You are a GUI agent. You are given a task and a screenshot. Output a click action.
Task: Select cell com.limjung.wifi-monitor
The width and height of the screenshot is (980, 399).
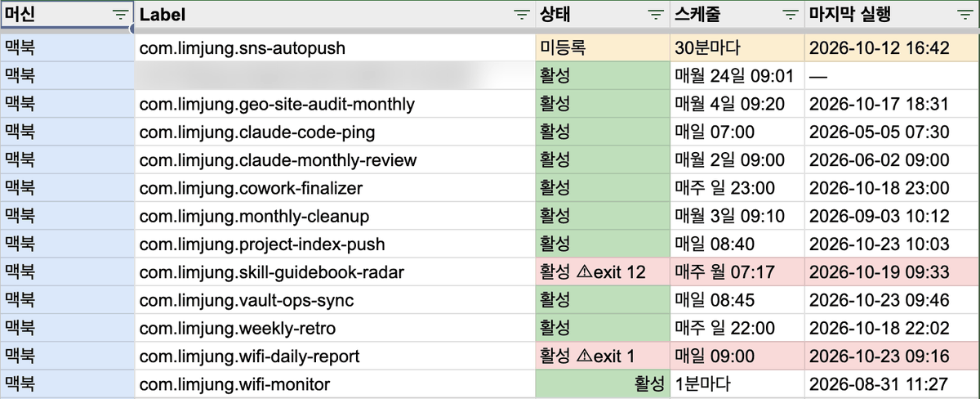[335, 384]
